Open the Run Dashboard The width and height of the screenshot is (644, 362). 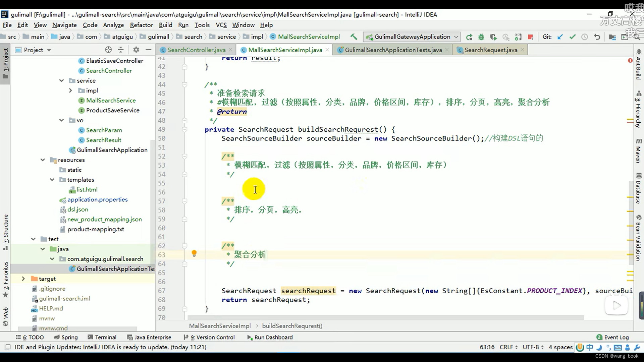coord(270,337)
